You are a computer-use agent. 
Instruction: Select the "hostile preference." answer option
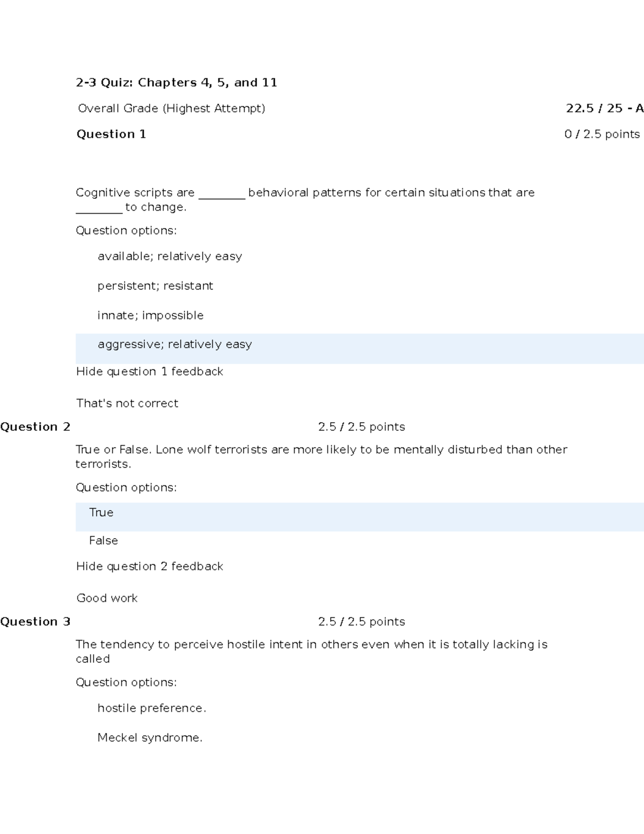[151, 708]
